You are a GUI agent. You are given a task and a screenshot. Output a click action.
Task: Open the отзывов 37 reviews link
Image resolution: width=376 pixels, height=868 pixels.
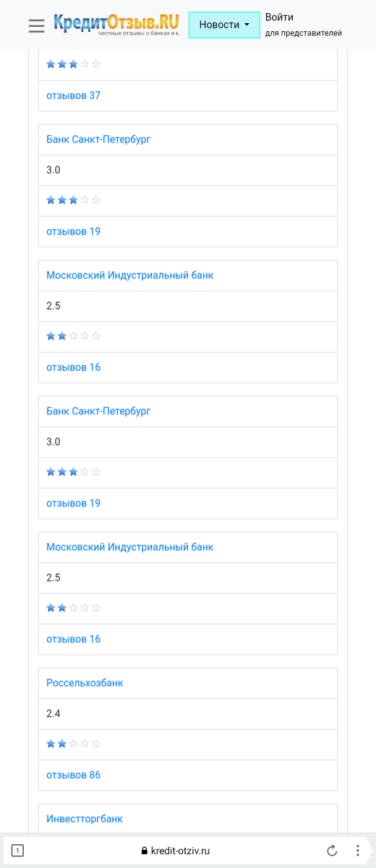pyautogui.click(x=73, y=95)
